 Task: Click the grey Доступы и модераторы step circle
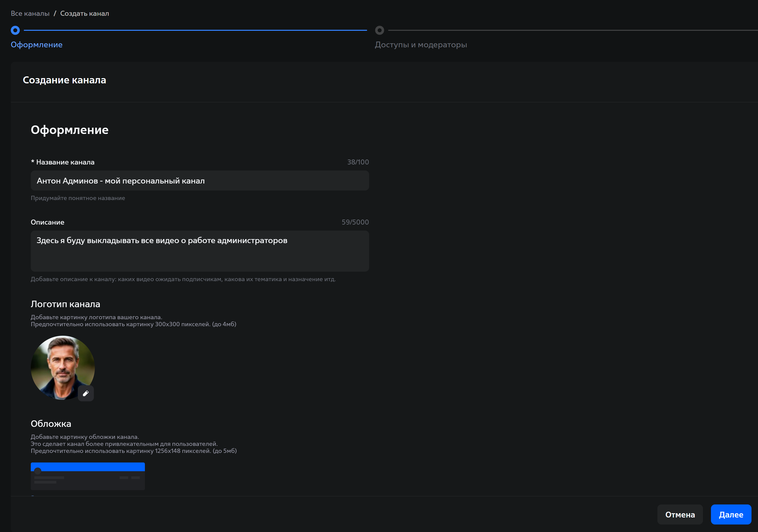pyautogui.click(x=380, y=30)
